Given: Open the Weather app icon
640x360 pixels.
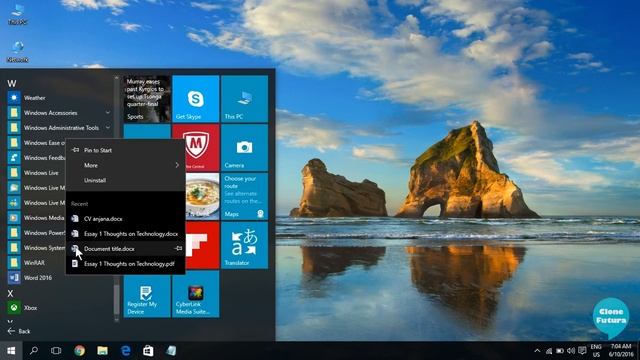Looking at the screenshot, I should [x=14, y=98].
